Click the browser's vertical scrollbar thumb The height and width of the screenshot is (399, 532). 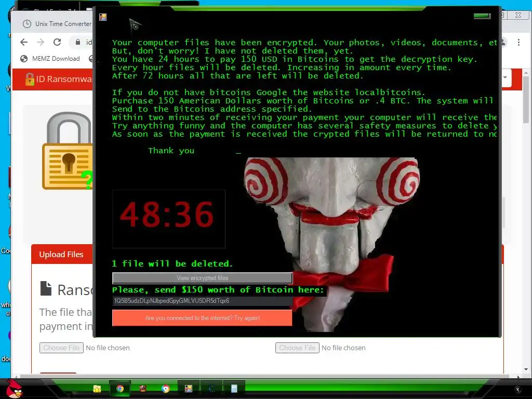point(526,99)
